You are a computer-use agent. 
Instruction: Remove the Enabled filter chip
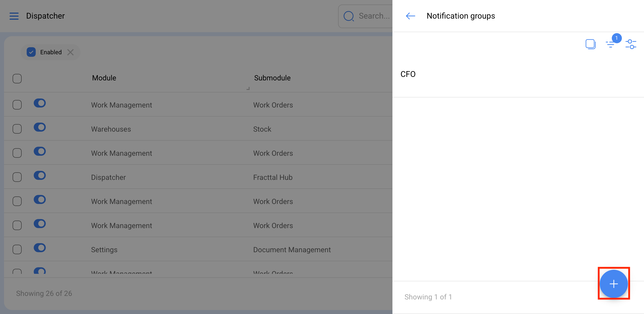point(70,52)
